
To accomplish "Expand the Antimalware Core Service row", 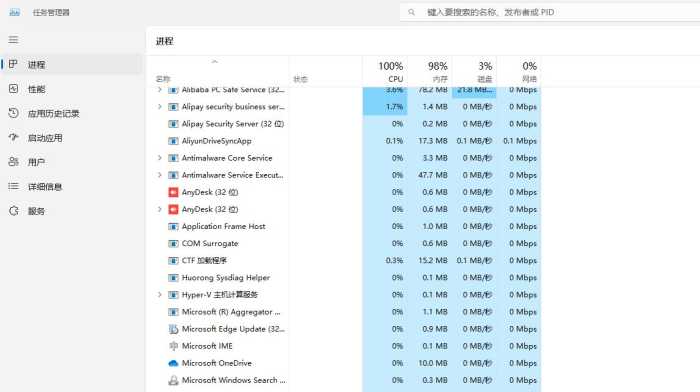I will [159, 158].
